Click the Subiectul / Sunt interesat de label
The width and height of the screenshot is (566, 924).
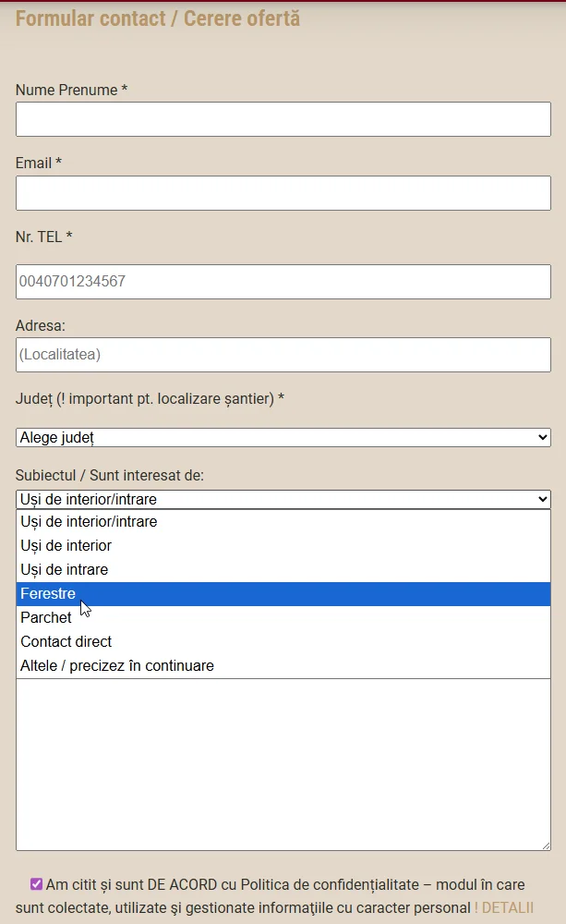coord(110,475)
